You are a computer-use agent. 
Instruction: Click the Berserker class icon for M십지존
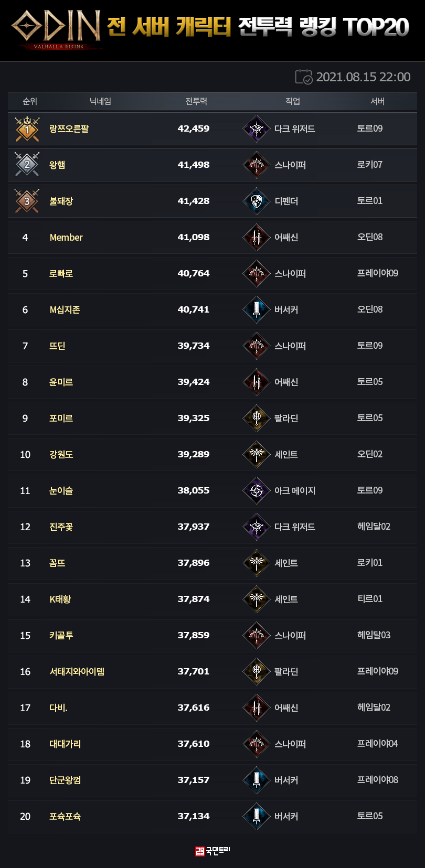[257, 309]
